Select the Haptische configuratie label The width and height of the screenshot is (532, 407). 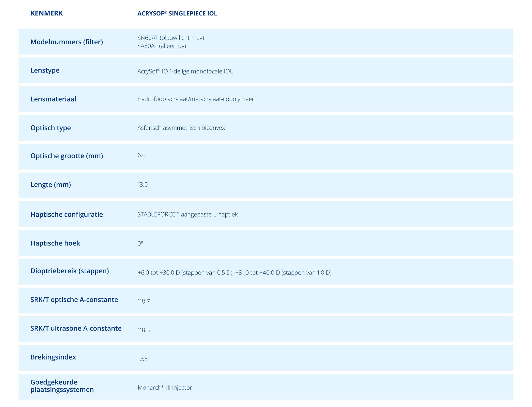click(67, 215)
